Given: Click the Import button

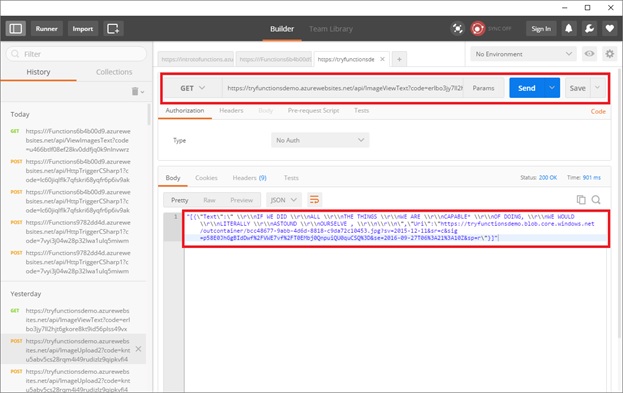Looking at the screenshot, I should click(x=83, y=29).
